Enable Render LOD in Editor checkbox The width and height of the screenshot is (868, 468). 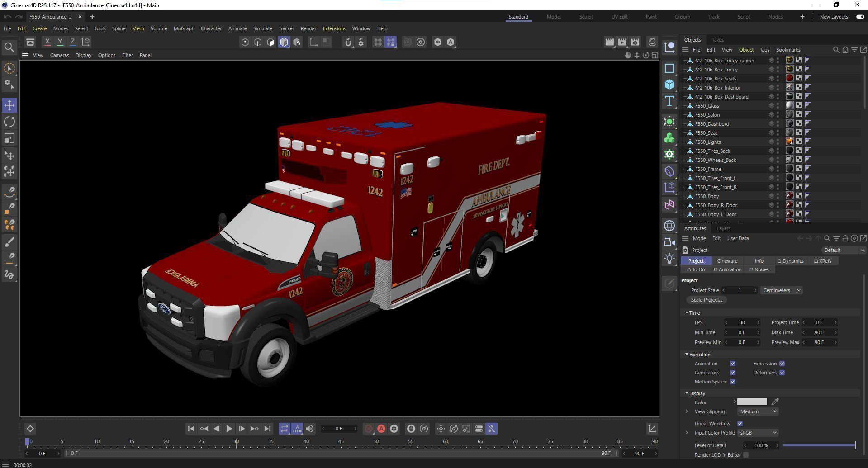pos(745,455)
